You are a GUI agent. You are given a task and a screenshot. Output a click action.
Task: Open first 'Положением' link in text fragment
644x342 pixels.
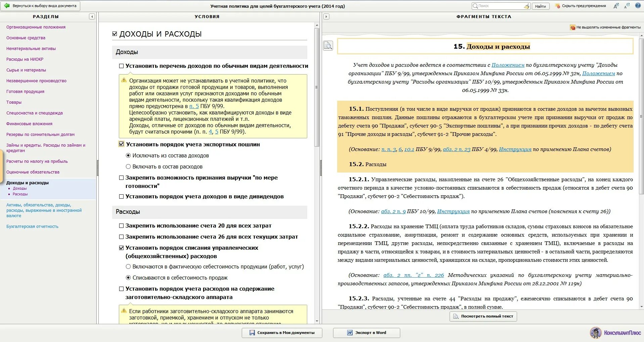pyautogui.click(x=508, y=65)
